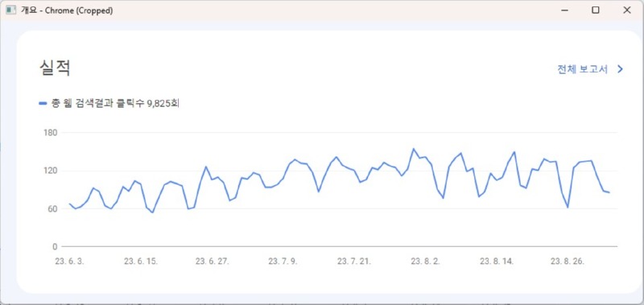
Task: Click the 23. 8. 26. date label
Action: 568,262
